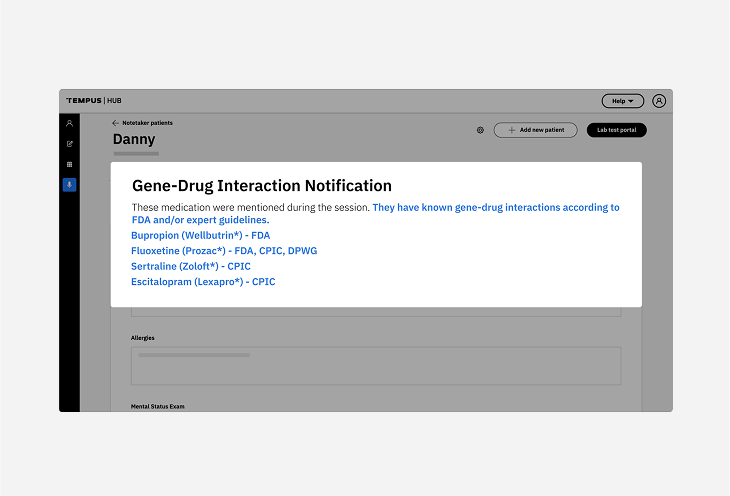Click the Tempus Hub logo
The image size is (730, 496).
pos(94,101)
